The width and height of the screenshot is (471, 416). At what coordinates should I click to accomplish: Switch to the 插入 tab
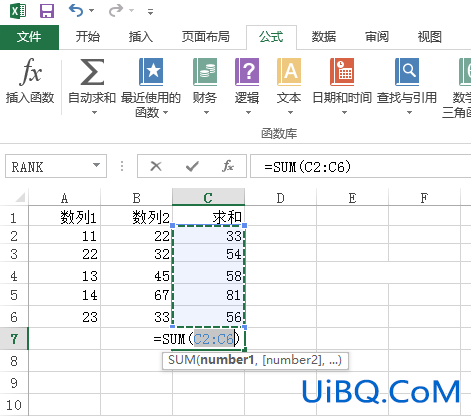[141, 37]
